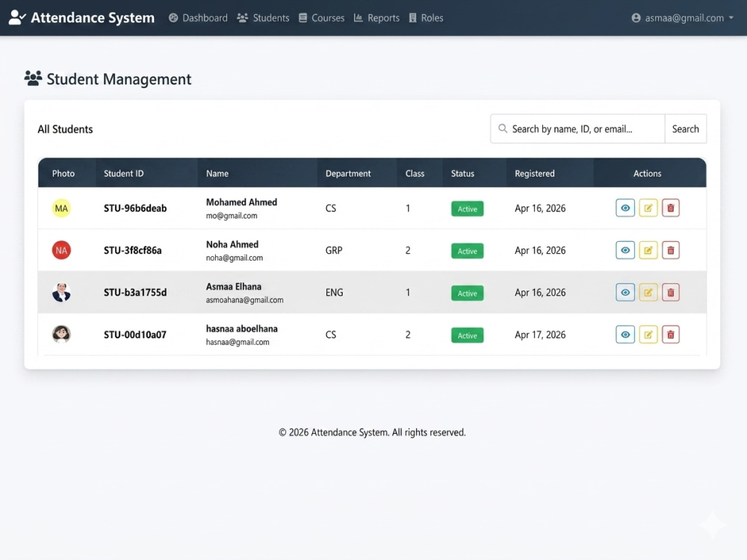Select student ID STU-00d10a07
Image resolution: width=747 pixels, height=560 pixels.
pyautogui.click(x=135, y=335)
